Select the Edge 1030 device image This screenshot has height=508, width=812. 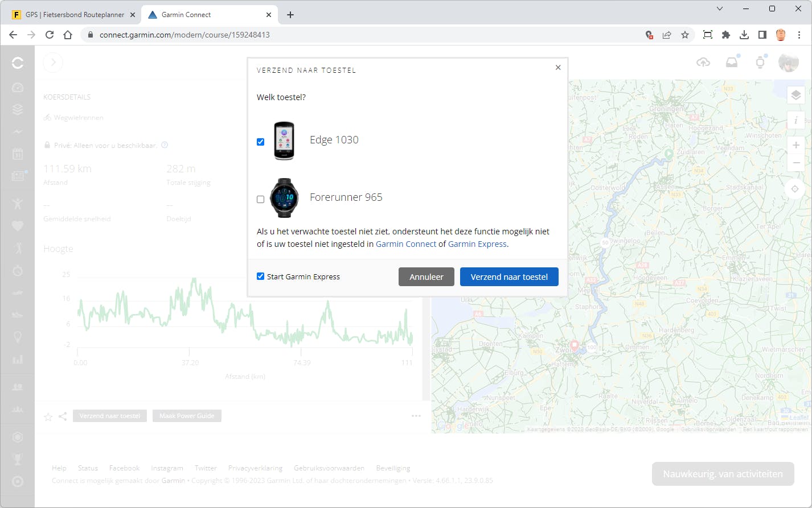284,141
